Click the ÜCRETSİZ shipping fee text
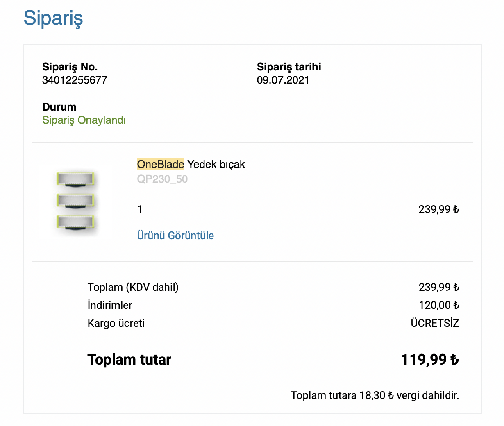This screenshot has width=504, height=426. click(435, 323)
